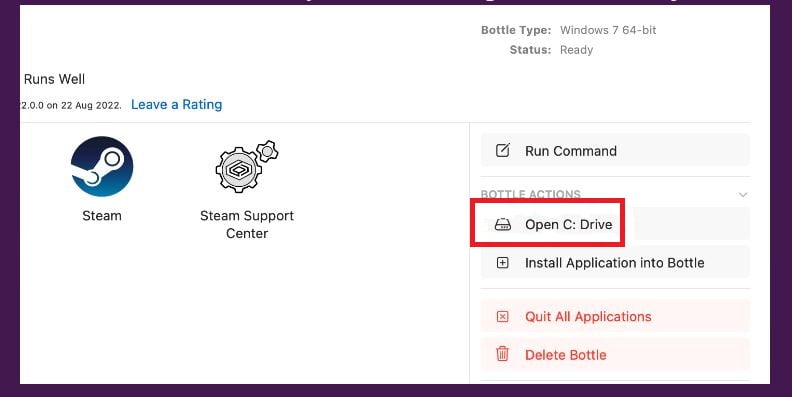Collapse the Bottle Actions section chevron
The height and width of the screenshot is (397, 792).
742,194
